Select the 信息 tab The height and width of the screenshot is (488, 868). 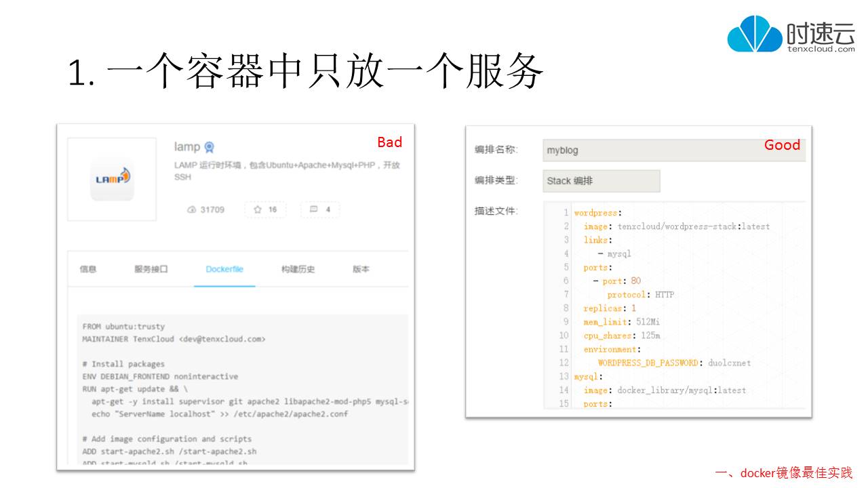point(90,269)
